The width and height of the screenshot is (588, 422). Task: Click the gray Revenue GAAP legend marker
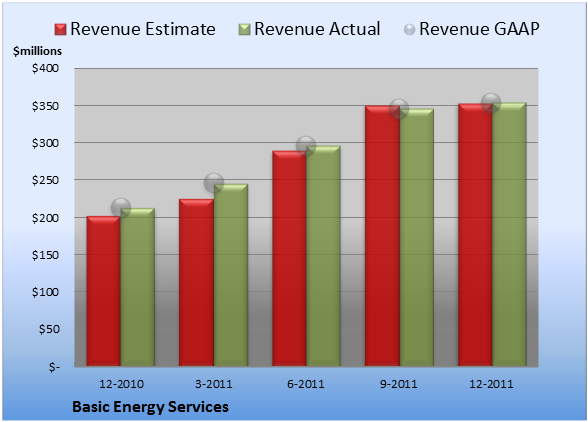pyautogui.click(x=409, y=30)
